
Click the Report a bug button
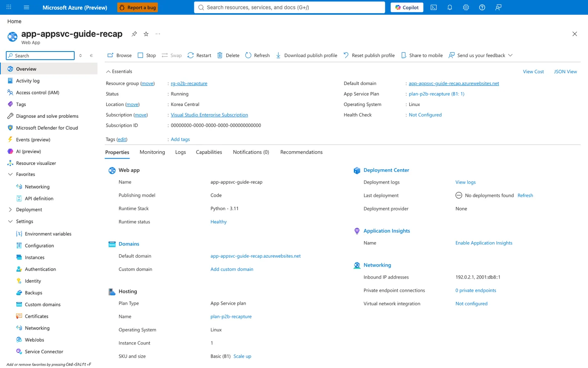[x=138, y=7]
